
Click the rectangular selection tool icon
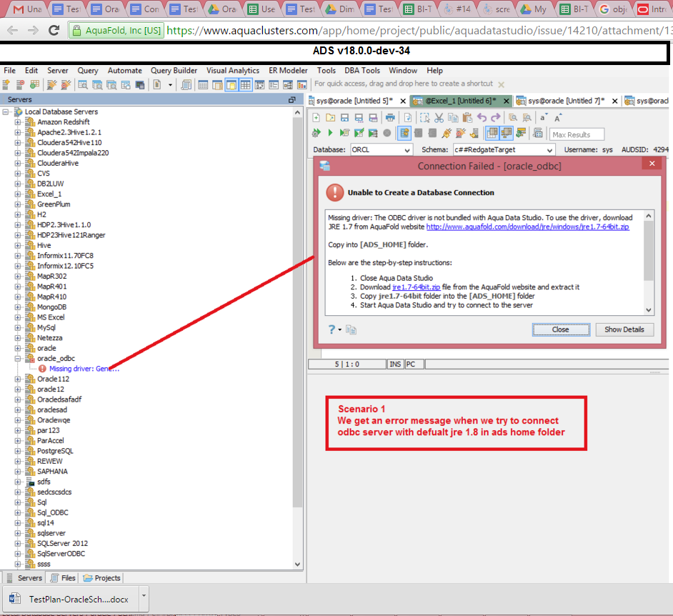point(424,118)
